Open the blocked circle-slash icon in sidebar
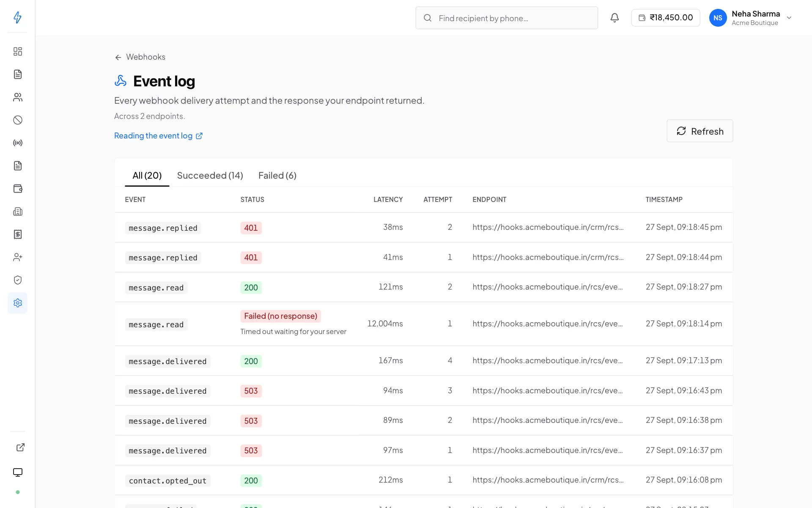812x508 pixels. click(x=17, y=120)
